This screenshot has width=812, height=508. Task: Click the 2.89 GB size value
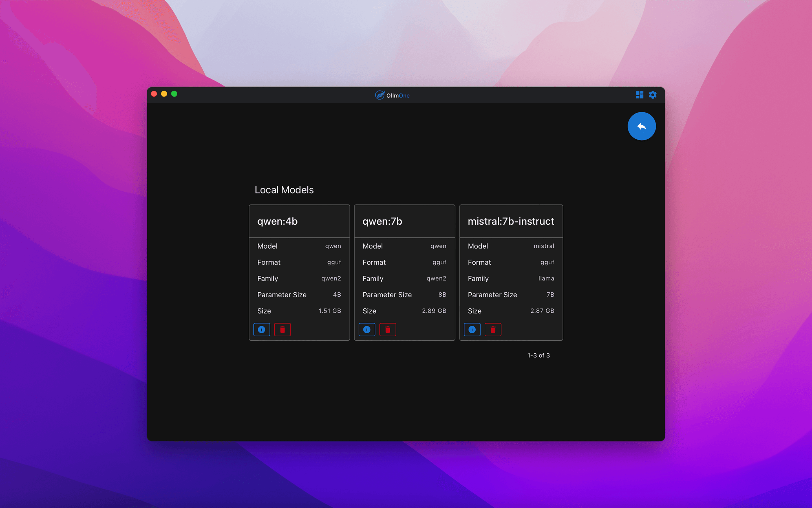[434, 311]
